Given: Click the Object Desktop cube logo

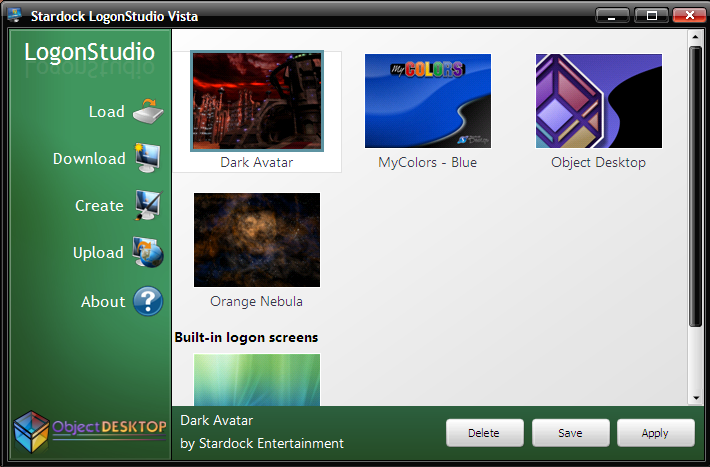Looking at the screenshot, I should click(x=31, y=432).
